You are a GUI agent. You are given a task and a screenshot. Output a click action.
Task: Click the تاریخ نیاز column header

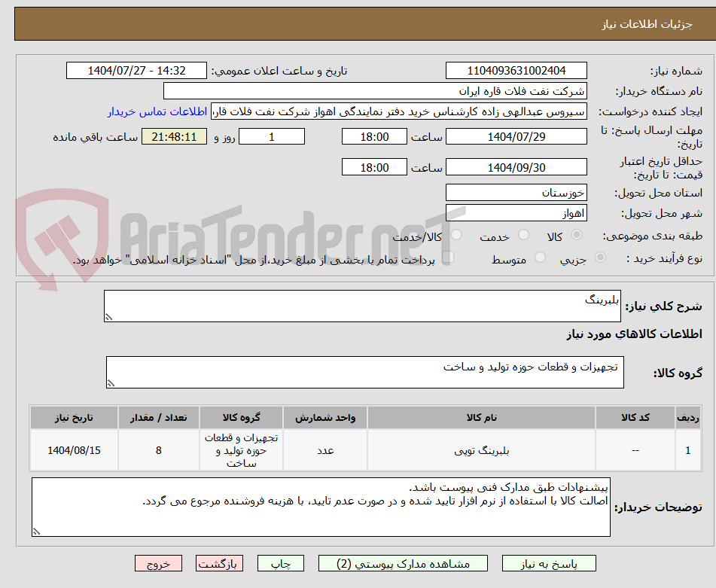(74, 418)
